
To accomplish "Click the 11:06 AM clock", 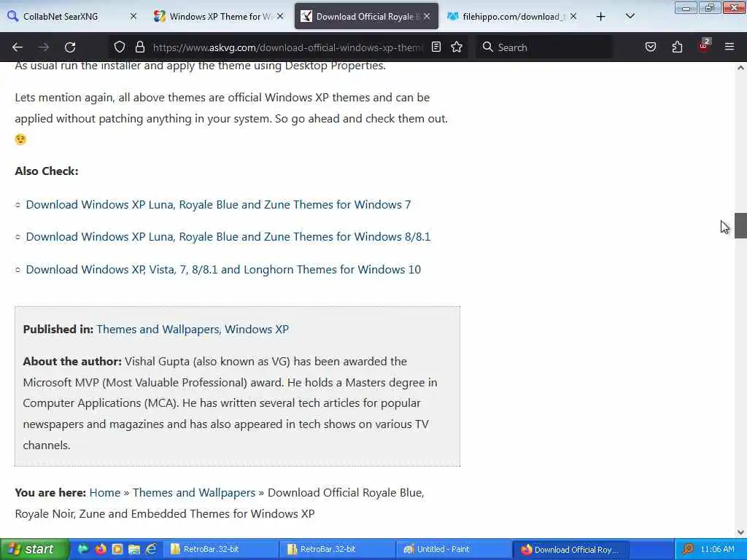I will tap(718, 550).
